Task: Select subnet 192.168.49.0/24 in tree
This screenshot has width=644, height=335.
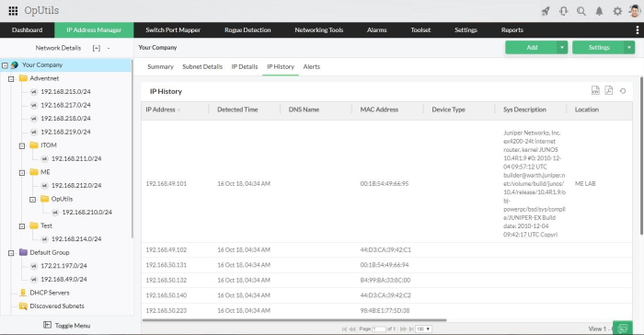Action: pos(63,279)
